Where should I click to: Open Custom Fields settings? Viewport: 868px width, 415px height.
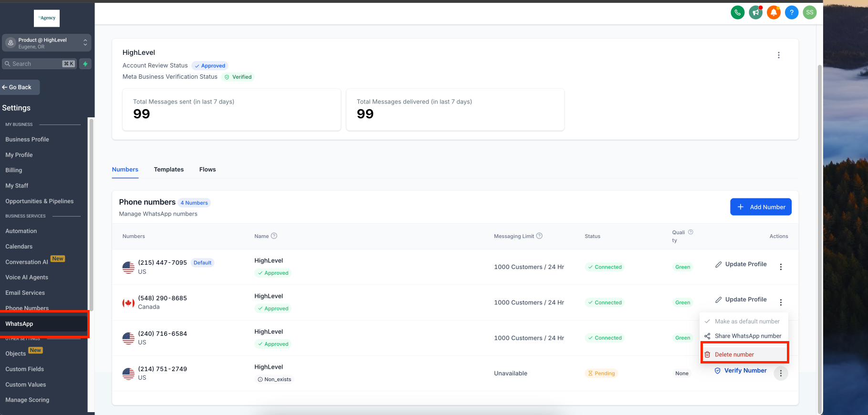tap(25, 369)
